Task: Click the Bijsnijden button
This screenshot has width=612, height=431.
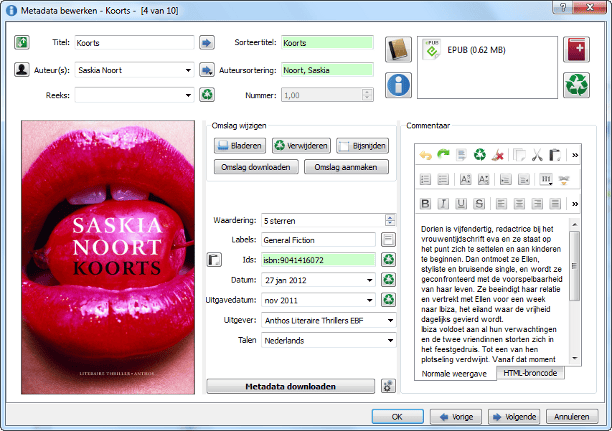Action: pyautogui.click(x=363, y=146)
